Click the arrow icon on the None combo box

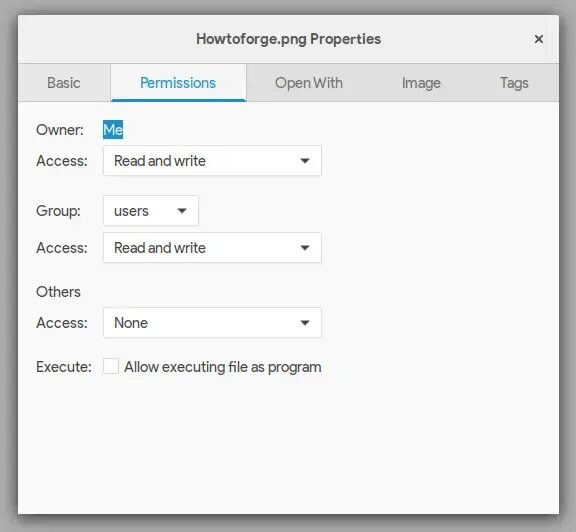305,323
